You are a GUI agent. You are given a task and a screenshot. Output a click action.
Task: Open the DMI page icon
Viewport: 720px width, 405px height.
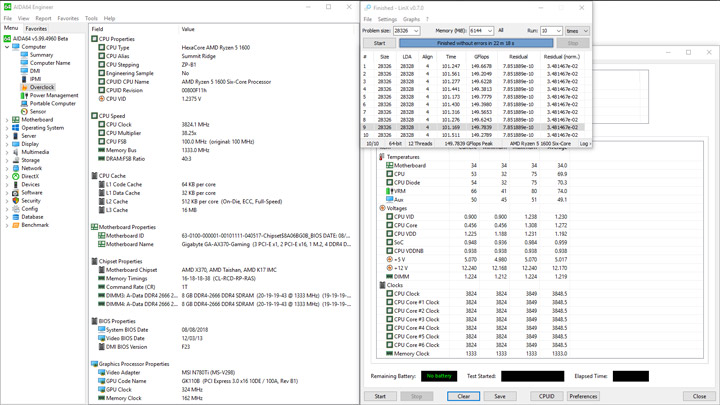pos(24,71)
